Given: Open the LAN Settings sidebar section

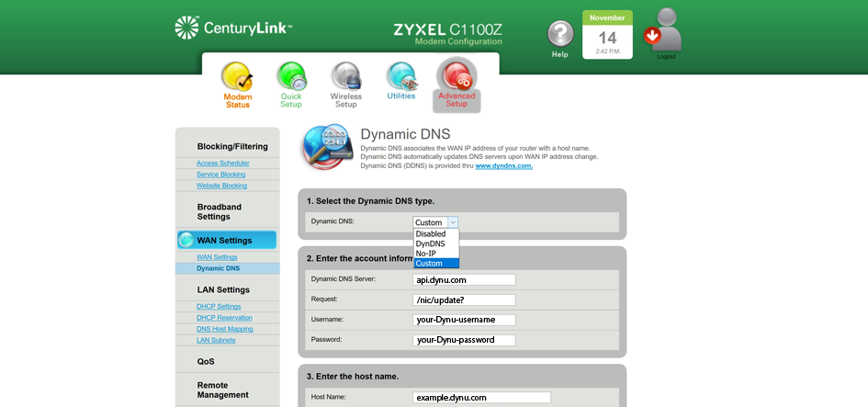Looking at the screenshot, I should coord(223,289).
